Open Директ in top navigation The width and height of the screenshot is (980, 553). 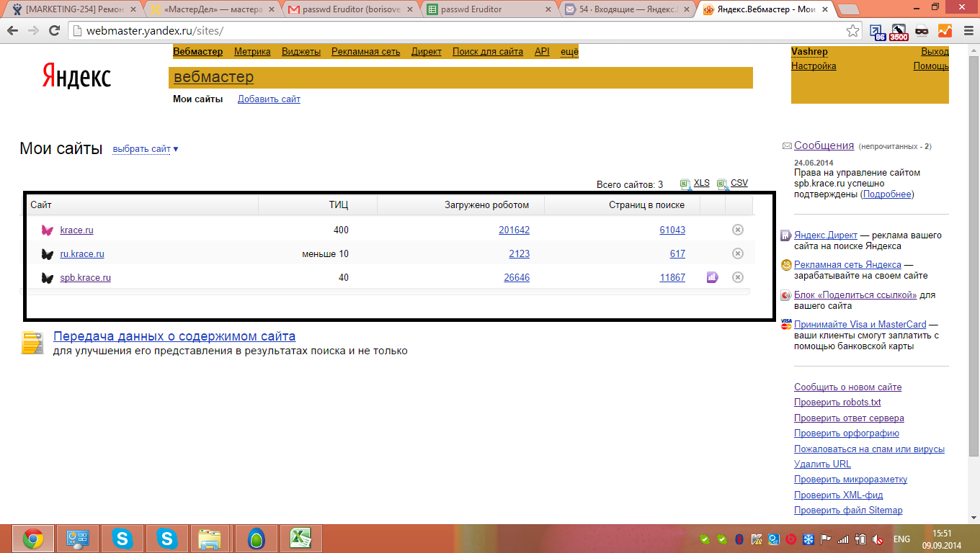pyautogui.click(x=427, y=52)
